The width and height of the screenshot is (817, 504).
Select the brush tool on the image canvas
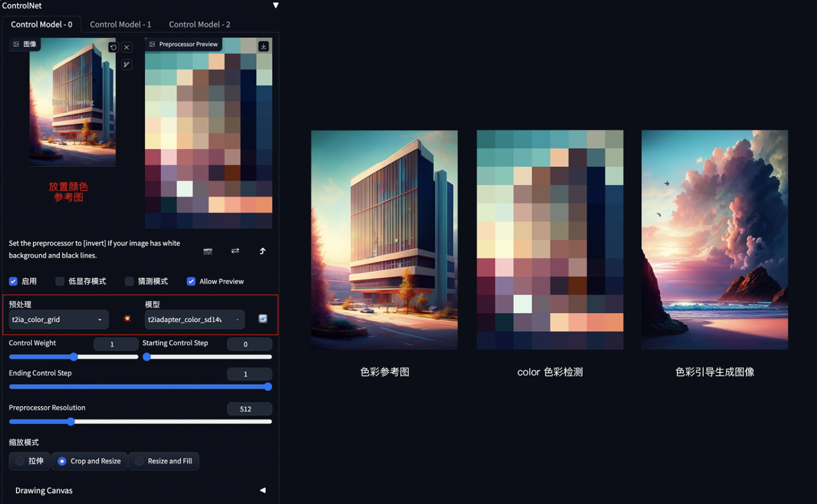coord(126,65)
